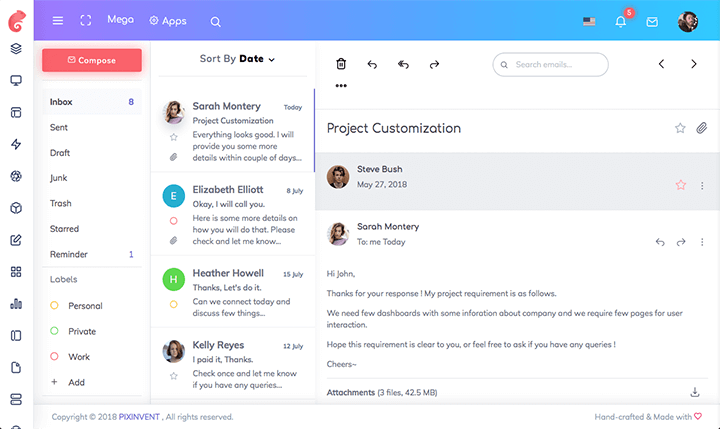Click the reply arrow icon in toolbar
The image size is (720, 429).
[372, 64]
